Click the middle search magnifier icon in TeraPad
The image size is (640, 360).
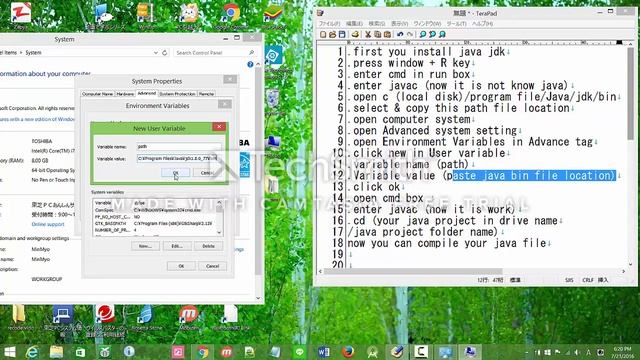pyautogui.click(x=432, y=35)
